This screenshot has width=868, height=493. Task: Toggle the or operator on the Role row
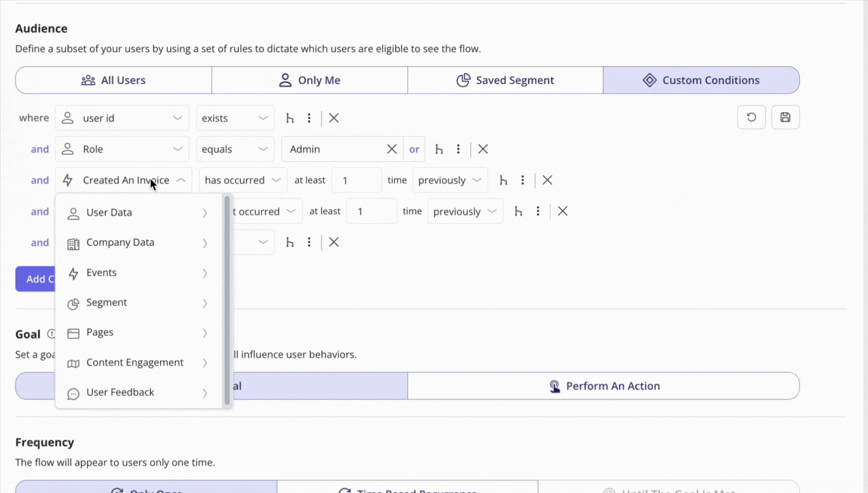pos(414,149)
